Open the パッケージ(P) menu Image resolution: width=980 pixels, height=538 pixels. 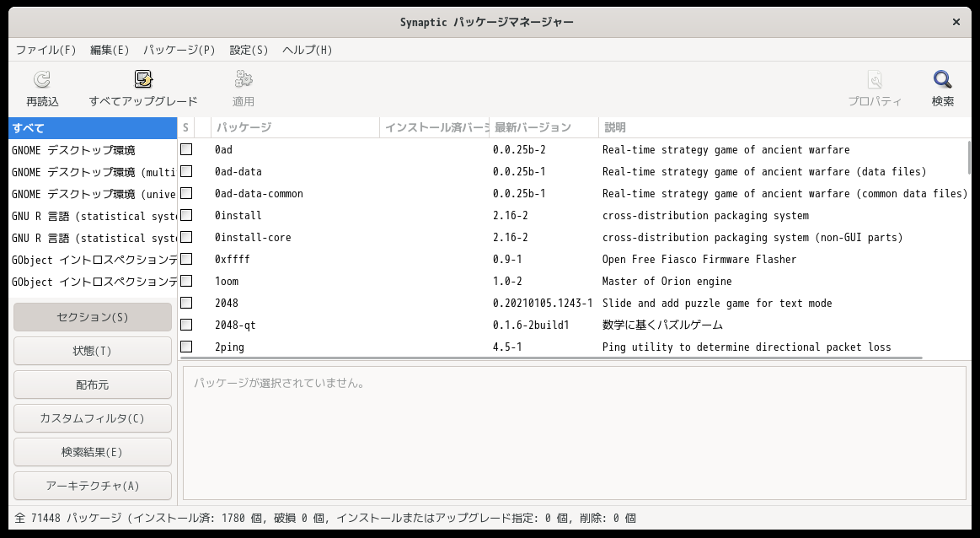[x=179, y=50]
